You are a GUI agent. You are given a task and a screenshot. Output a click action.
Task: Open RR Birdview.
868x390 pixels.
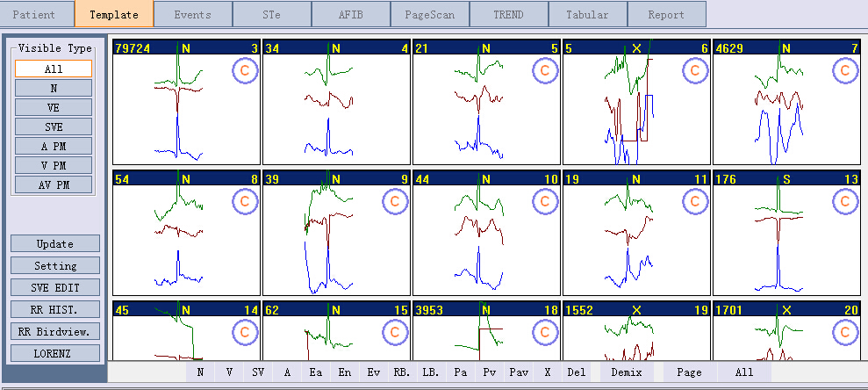tap(55, 331)
